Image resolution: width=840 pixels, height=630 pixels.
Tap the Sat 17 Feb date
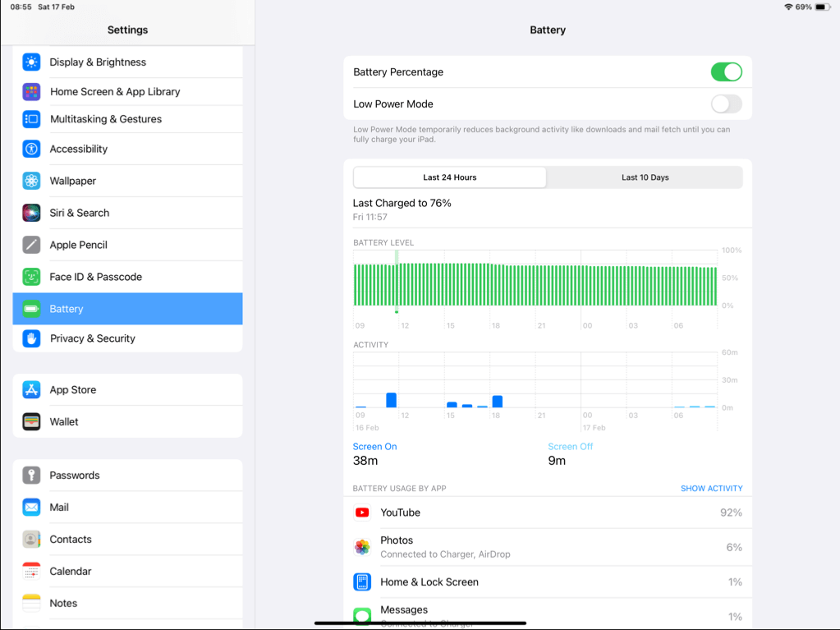tap(57, 7)
